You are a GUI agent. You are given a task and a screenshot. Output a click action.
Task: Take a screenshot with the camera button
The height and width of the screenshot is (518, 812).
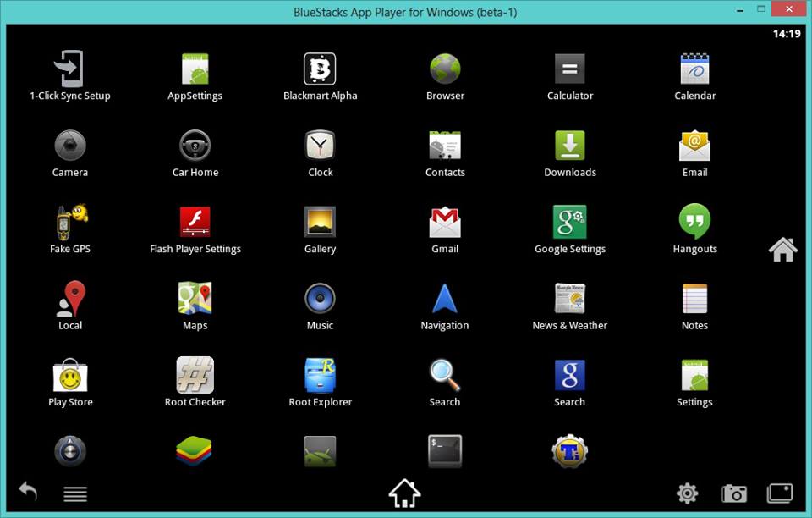(734, 493)
